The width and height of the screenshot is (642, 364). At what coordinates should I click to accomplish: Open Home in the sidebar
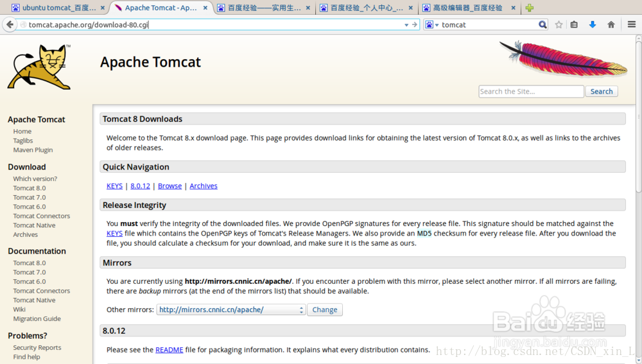(22, 132)
